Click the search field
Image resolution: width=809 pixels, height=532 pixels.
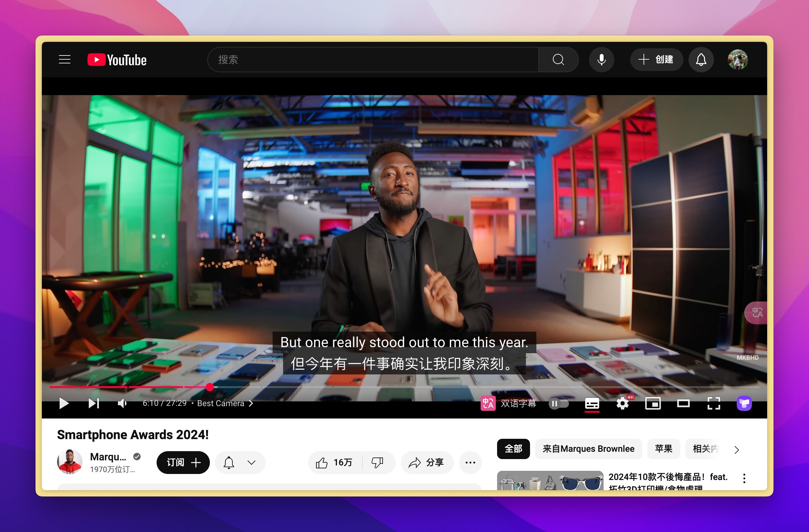coord(373,60)
